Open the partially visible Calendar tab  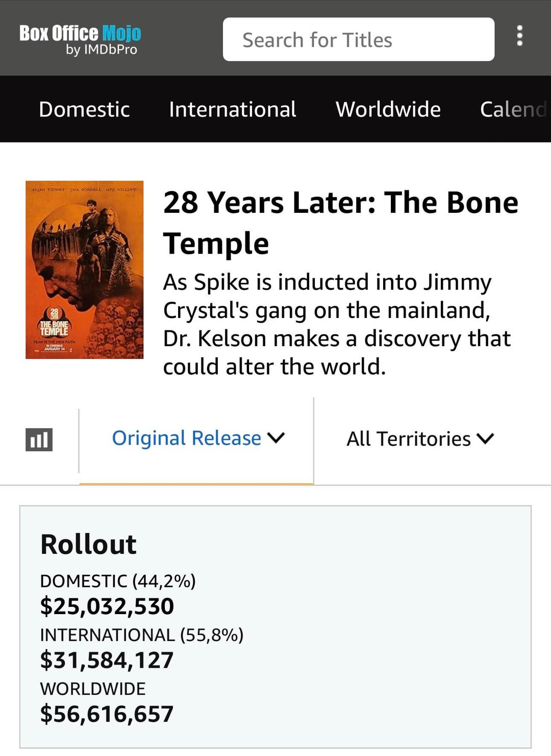tap(513, 109)
